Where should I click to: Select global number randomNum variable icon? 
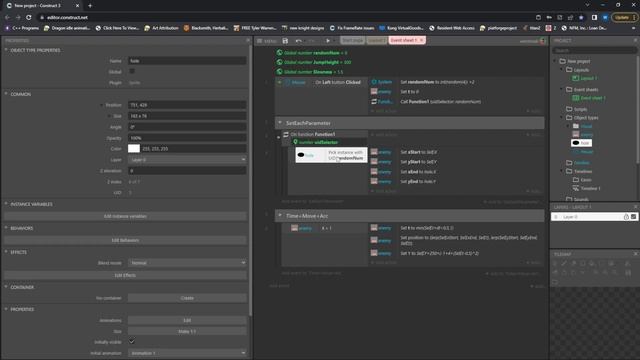point(280,53)
